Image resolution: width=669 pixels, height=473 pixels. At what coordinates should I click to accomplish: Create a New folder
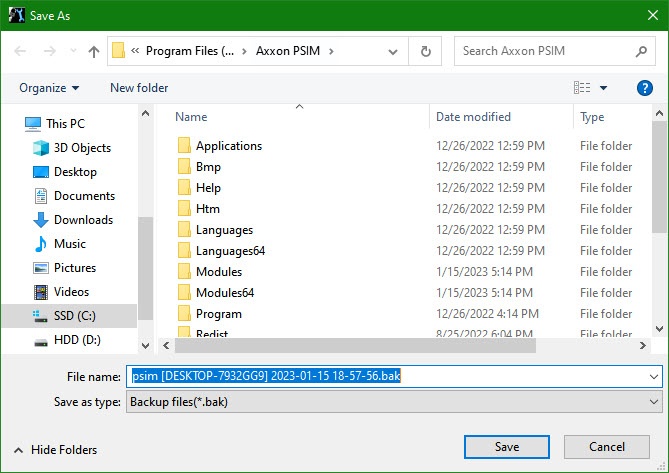(x=139, y=88)
